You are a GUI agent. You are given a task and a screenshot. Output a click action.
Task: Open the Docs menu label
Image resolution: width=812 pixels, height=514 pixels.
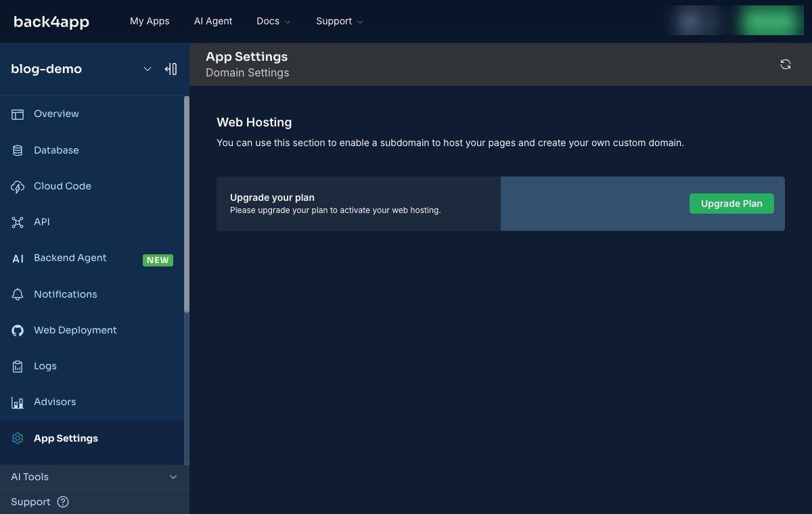(268, 21)
